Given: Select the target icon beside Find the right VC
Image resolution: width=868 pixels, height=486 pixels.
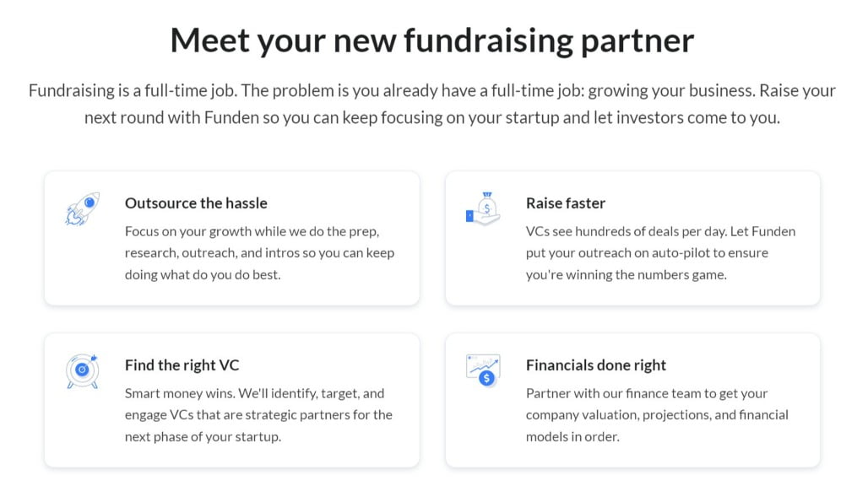Looking at the screenshot, I should click(x=82, y=370).
